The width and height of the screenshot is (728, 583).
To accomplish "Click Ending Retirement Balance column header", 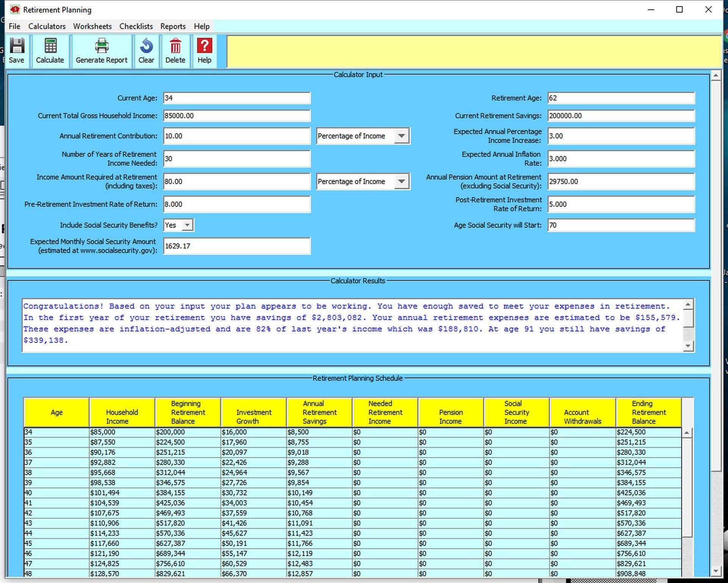I will coord(649,412).
